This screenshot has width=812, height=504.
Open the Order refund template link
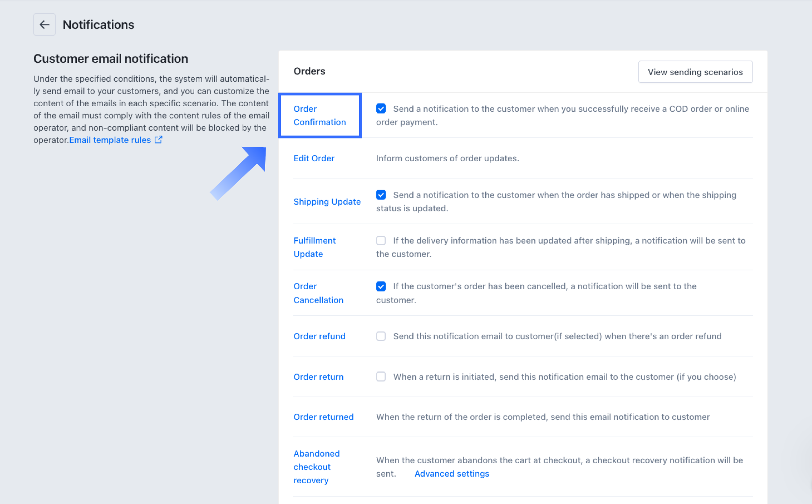pos(319,336)
